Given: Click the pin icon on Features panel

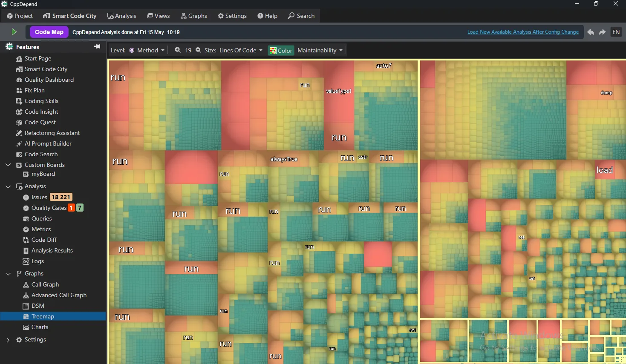Looking at the screenshot, I should 97,46.
